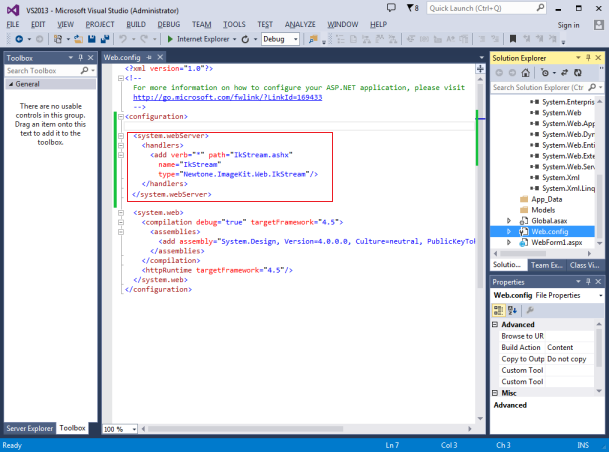Expand the Global.asax tree node
Image resolution: width=609 pixels, height=452 pixels.
pos(508,221)
